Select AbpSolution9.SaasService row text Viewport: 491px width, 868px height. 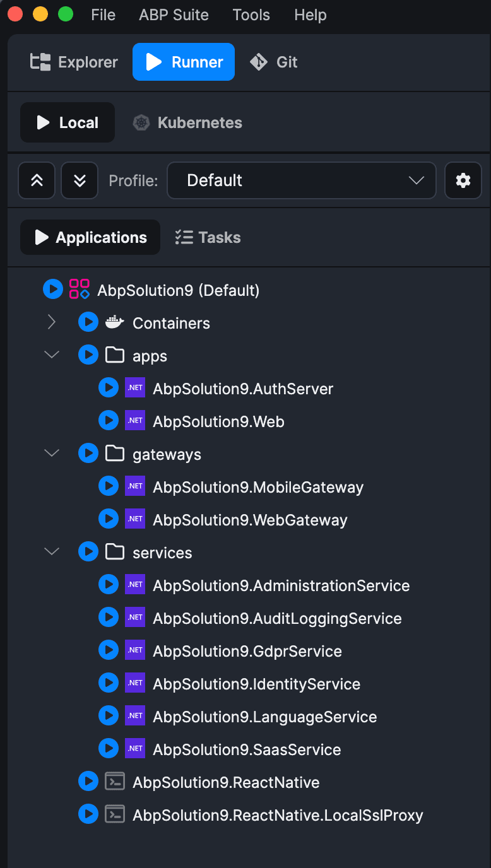click(247, 750)
